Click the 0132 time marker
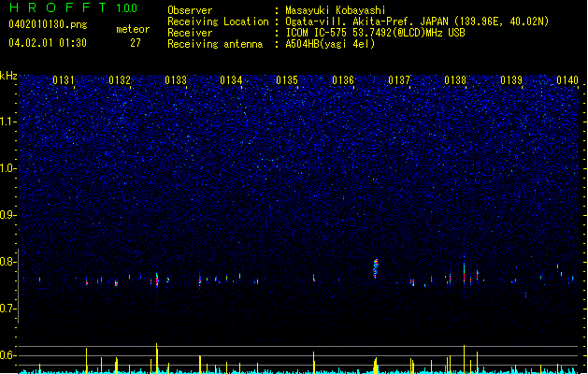The height and width of the screenshot is (374, 588). 120,80
